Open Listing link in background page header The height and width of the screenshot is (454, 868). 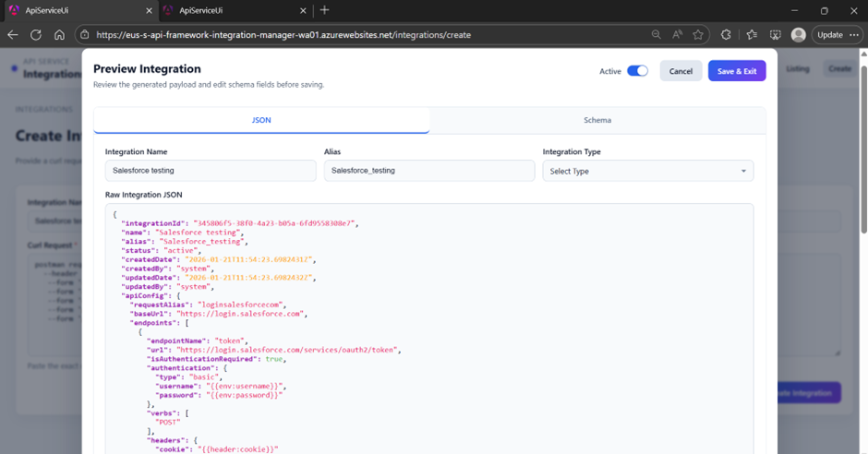click(798, 68)
